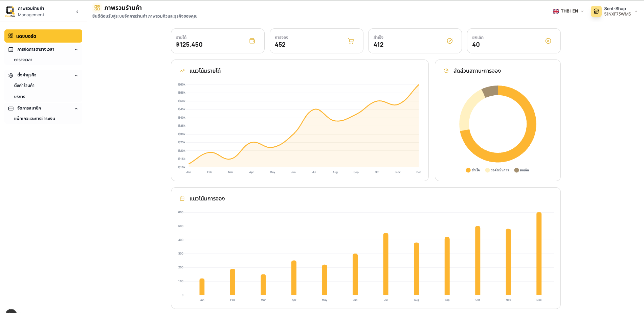Click the yellow shop avatar icon

[596, 11]
